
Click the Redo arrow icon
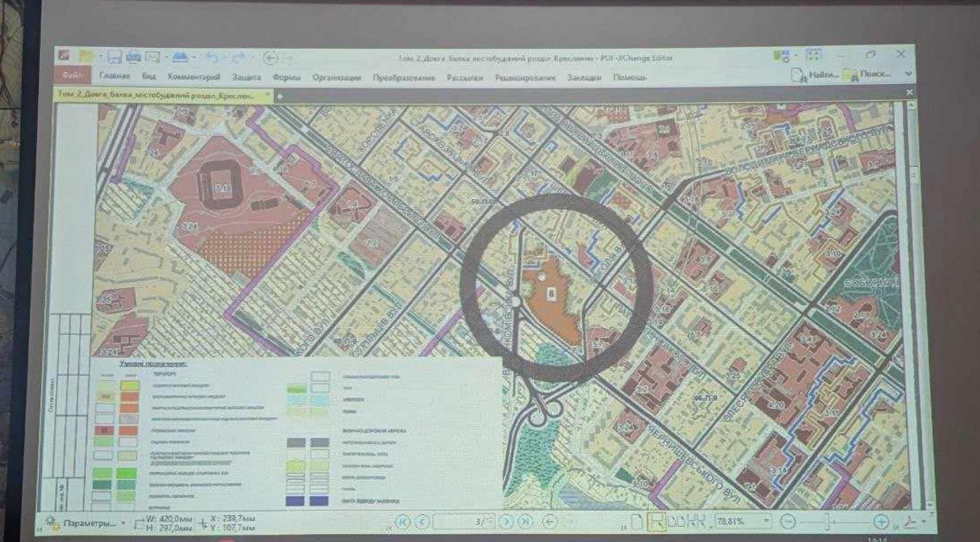(238, 58)
